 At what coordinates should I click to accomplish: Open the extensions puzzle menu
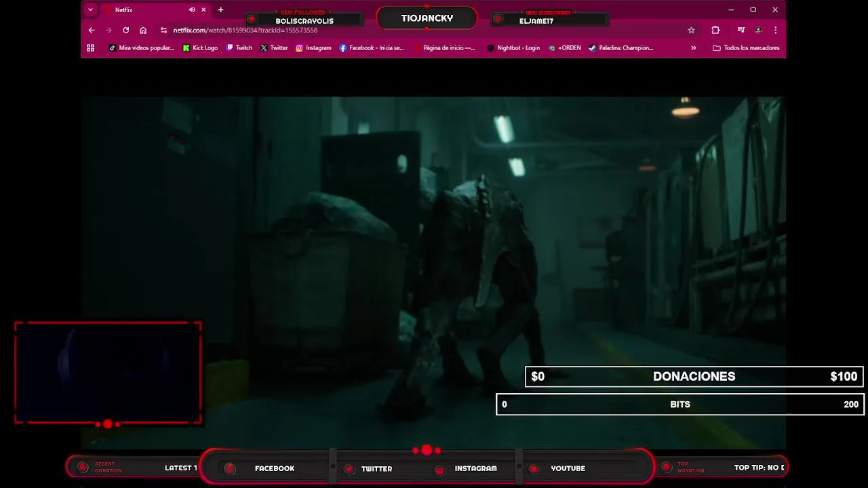tap(715, 30)
